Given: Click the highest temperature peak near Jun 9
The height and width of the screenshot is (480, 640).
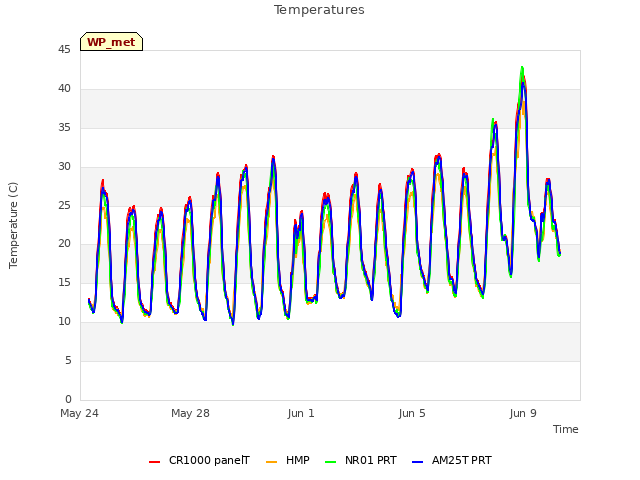Looking at the screenshot, I should coord(522,67).
